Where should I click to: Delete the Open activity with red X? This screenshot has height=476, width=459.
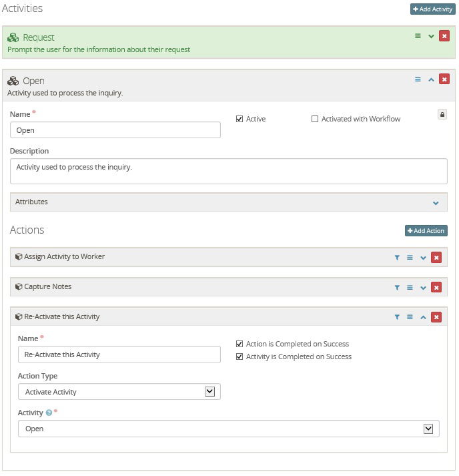[x=444, y=79]
